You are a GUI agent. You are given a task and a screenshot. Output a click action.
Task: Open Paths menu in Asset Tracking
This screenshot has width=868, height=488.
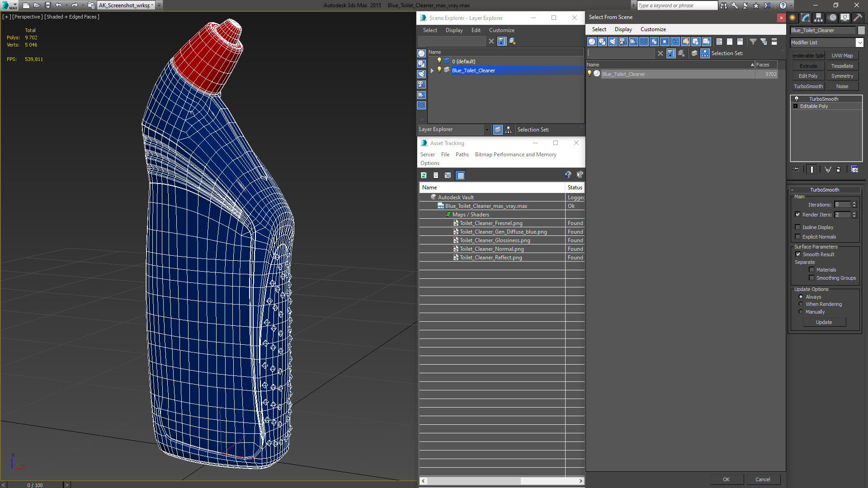[x=462, y=155]
